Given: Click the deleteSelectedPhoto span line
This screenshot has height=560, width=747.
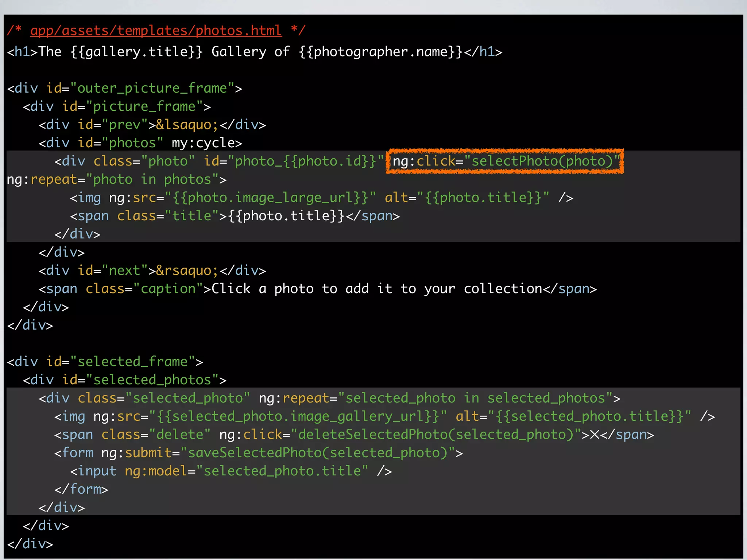Looking at the screenshot, I should [x=354, y=435].
